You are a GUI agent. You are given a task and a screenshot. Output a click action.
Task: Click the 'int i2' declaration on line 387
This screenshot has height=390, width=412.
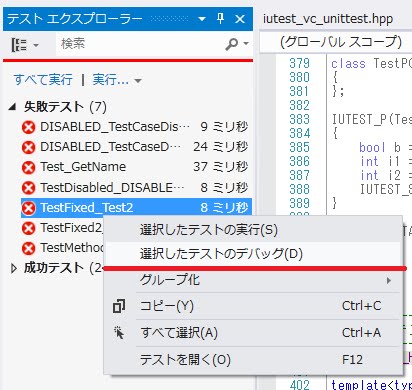click(x=380, y=175)
